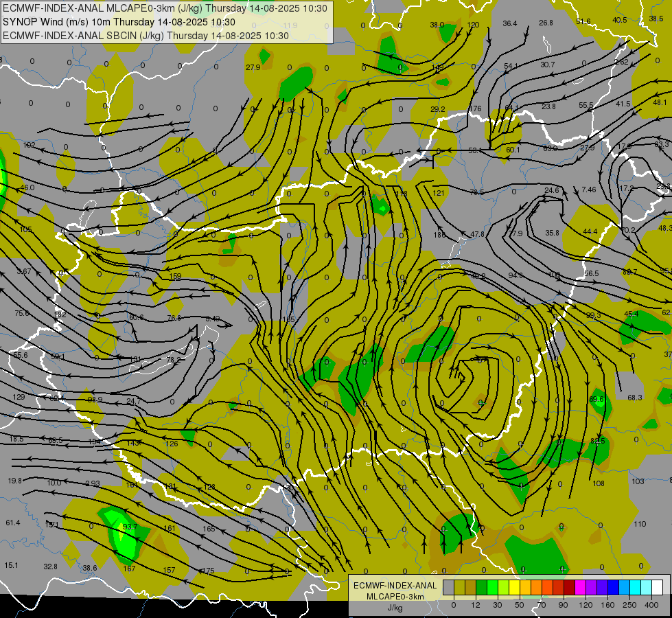Click the map value 159
The image size is (672, 618).
(x=175, y=276)
